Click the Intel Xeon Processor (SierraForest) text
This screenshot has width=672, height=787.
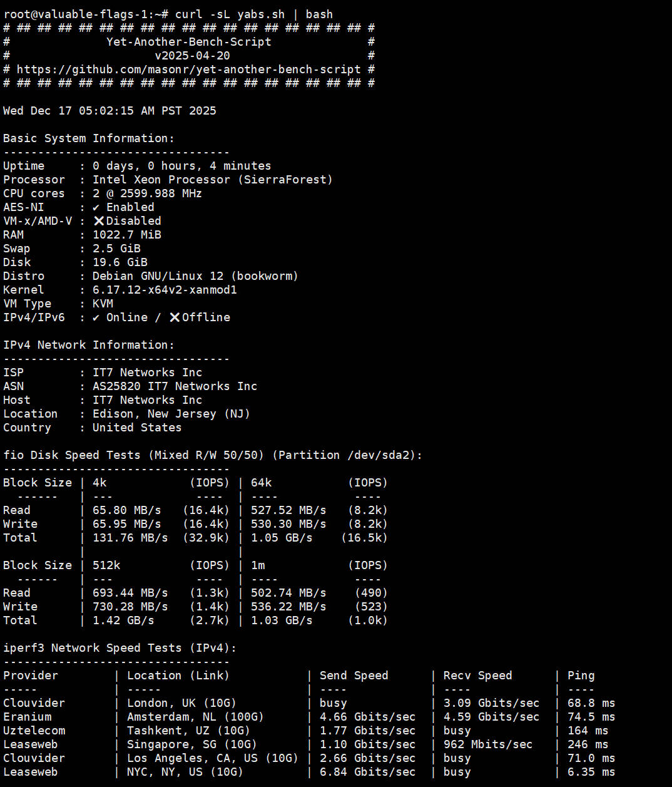(213, 180)
